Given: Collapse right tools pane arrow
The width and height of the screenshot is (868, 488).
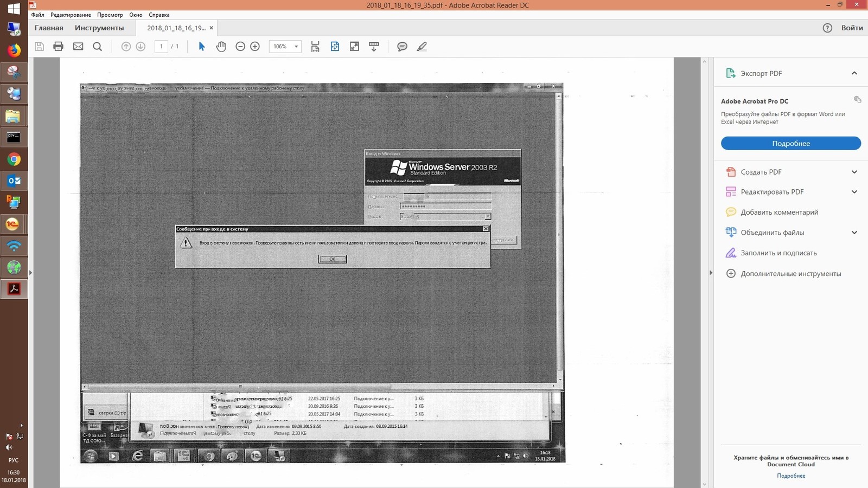Looking at the screenshot, I should click(x=711, y=273).
